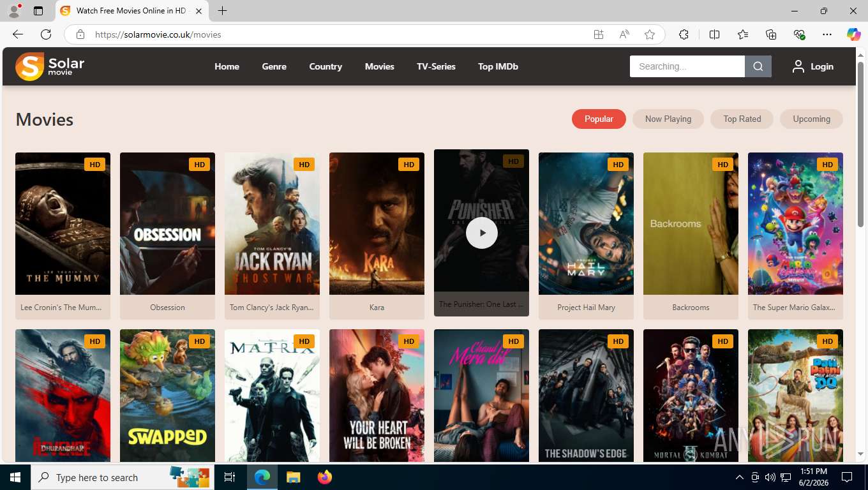Open the Project Hail Mary poster
Viewport: 868px width, 490px height.
click(586, 223)
